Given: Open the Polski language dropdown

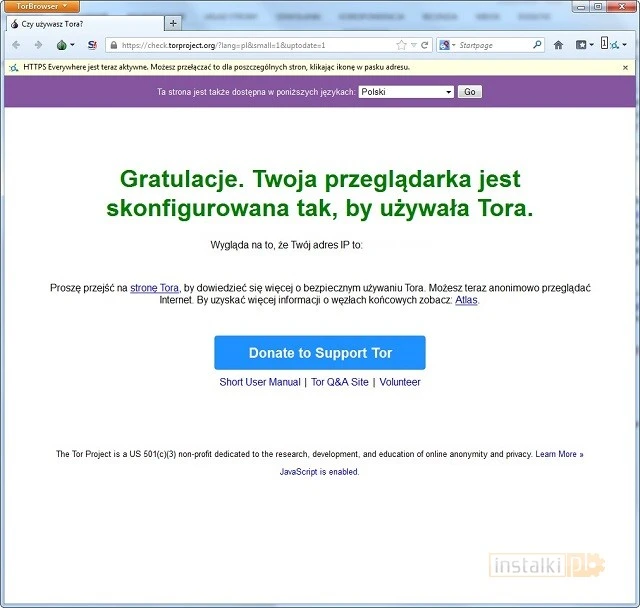Looking at the screenshot, I should pos(406,92).
